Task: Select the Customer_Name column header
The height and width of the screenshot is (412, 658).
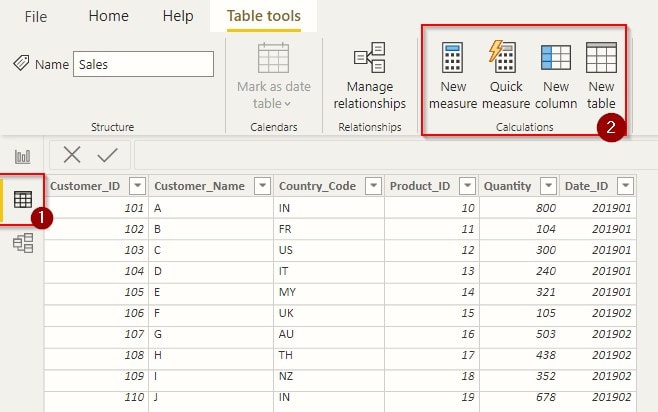Action: tap(199, 186)
